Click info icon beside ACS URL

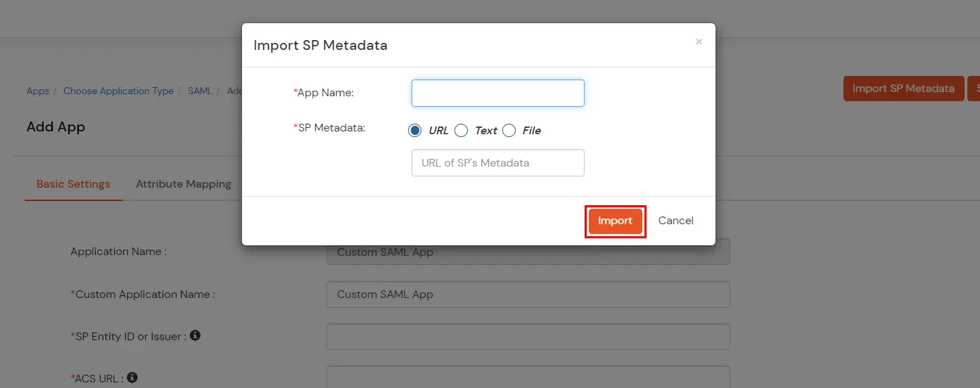click(132, 377)
